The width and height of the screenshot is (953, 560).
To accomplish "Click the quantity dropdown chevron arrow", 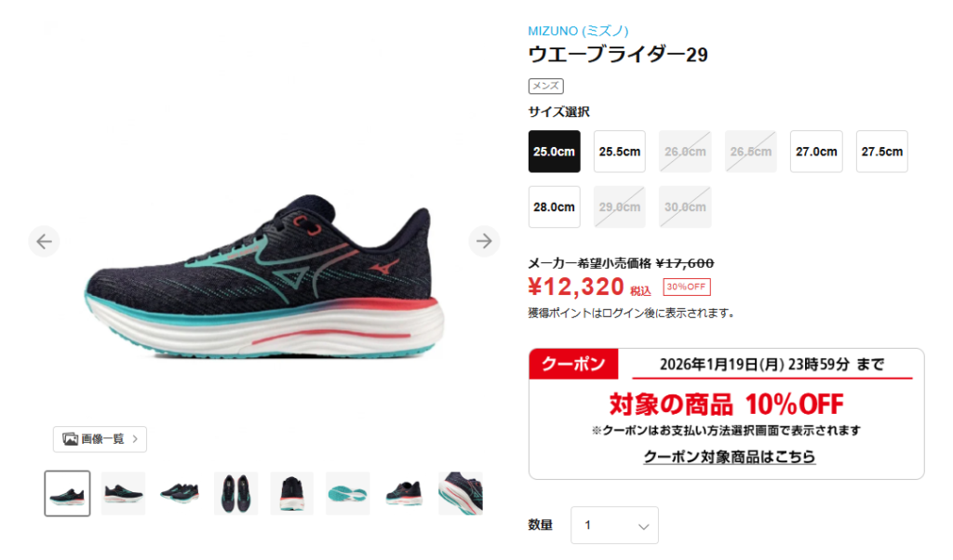I will (644, 527).
